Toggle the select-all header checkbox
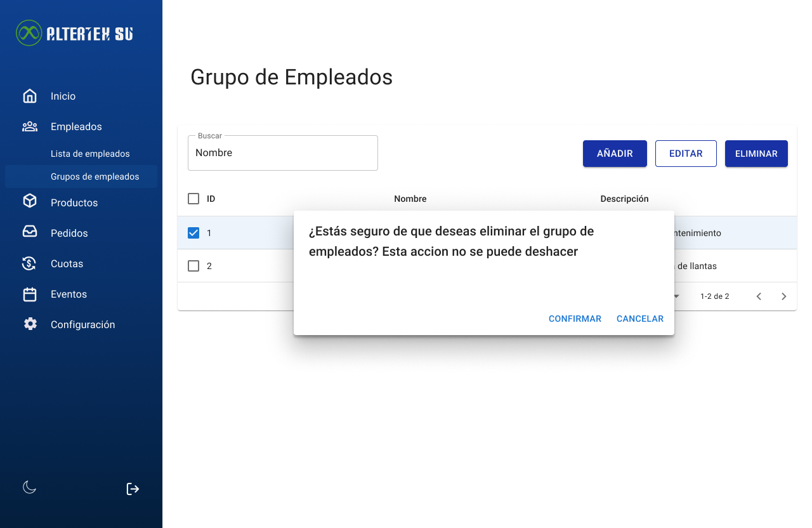812x528 pixels. pyautogui.click(x=193, y=199)
